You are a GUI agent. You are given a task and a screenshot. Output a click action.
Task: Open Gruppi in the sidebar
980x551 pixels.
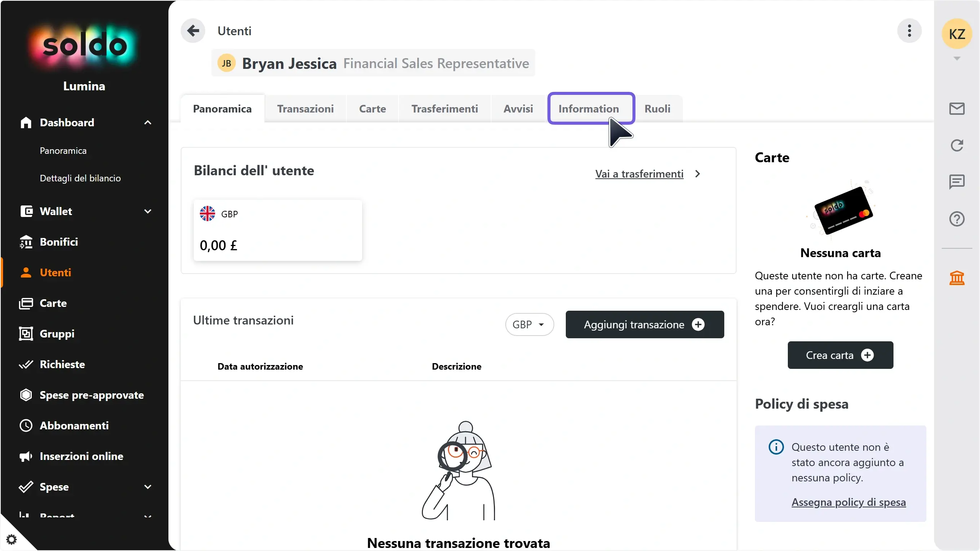pyautogui.click(x=57, y=334)
